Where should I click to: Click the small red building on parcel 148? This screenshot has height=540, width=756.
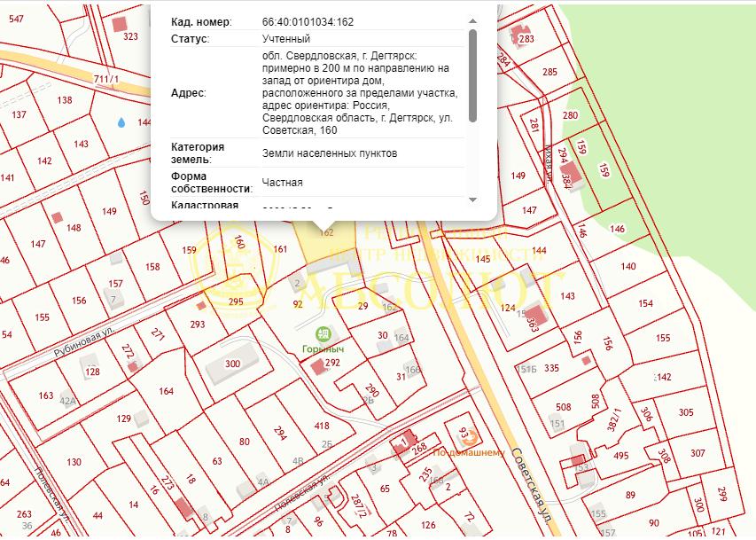tap(58, 217)
